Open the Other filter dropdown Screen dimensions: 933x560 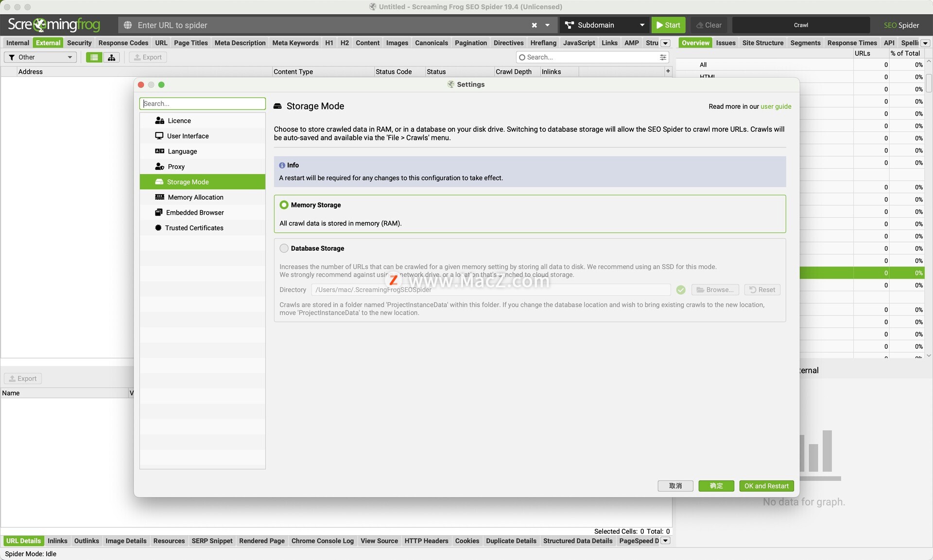40,57
